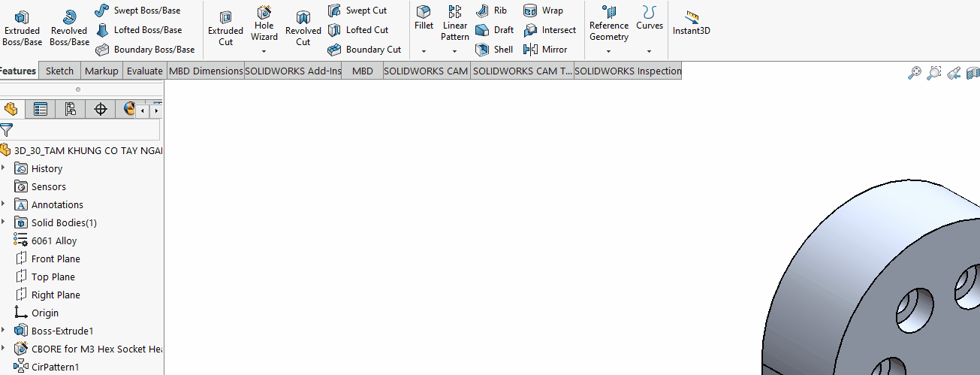Open the Hole Wizard tool
The width and height of the screenshot is (980, 375).
(x=264, y=24)
